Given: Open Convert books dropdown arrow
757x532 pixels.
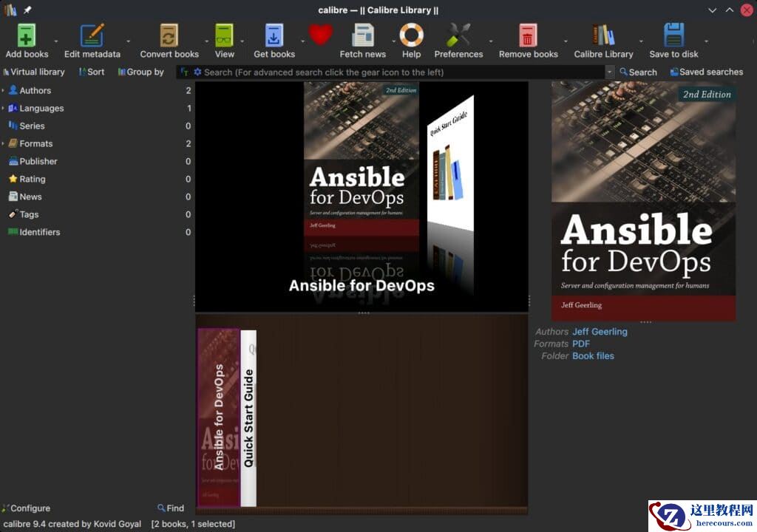Looking at the screenshot, I should click(207, 41).
